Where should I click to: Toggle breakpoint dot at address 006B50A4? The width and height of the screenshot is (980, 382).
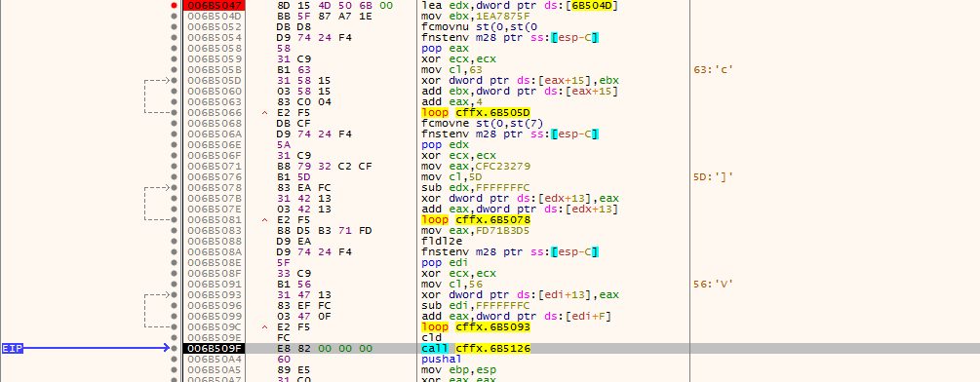click(x=175, y=359)
